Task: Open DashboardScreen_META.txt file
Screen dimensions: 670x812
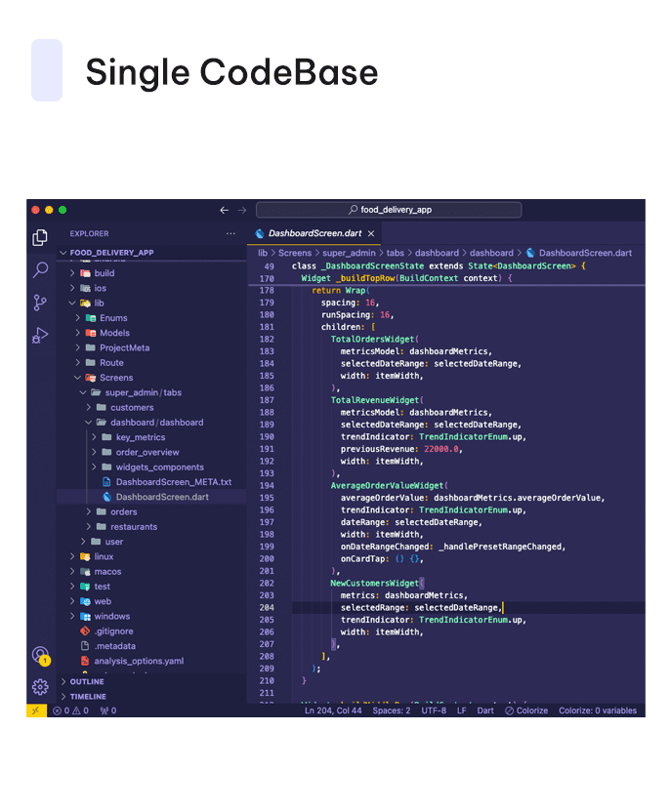Action: [x=173, y=482]
